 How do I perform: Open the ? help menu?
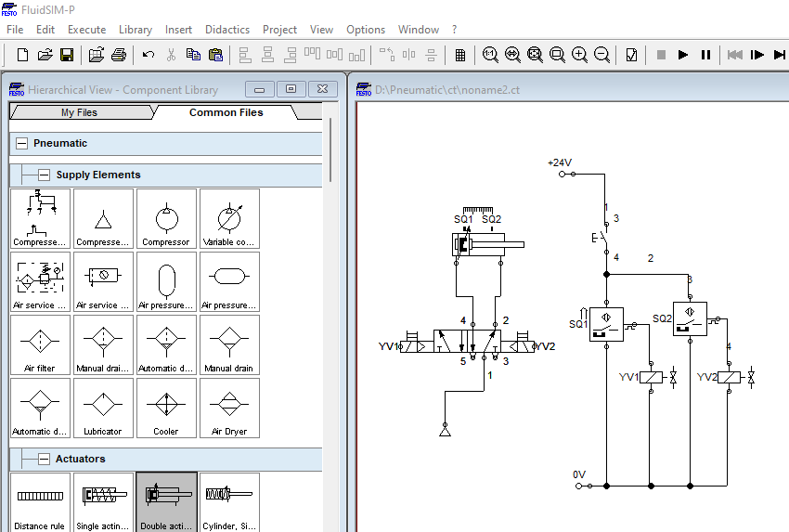pyautogui.click(x=455, y=30)
